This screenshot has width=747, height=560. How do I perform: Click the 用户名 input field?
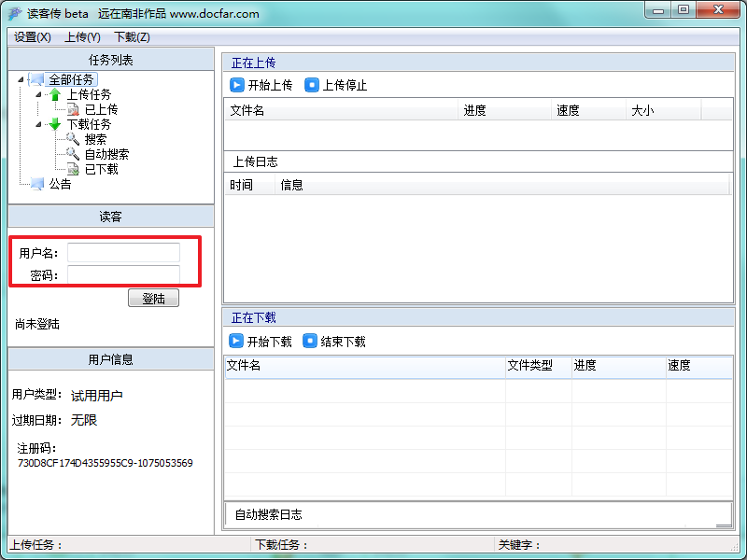pos(124,252)
